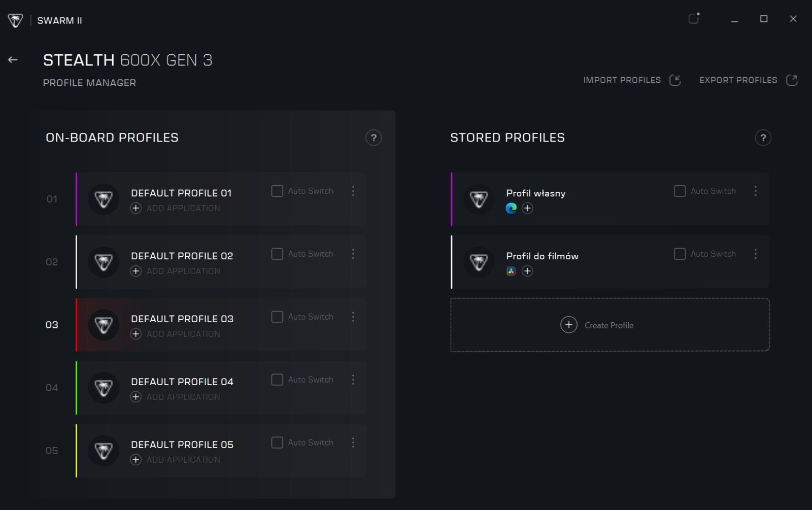Click the Edge app icon in Profil własny
This screenshot has height=510, width=812.
[511, 208]
